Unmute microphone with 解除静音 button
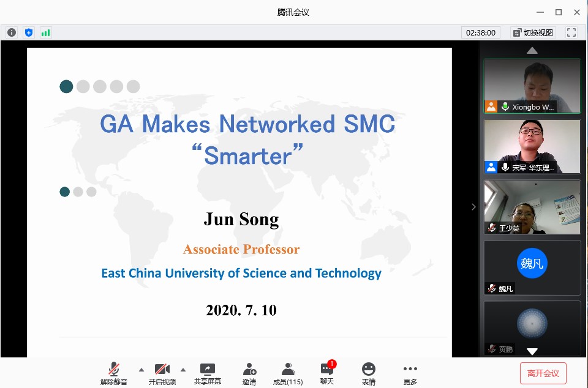 114,373
